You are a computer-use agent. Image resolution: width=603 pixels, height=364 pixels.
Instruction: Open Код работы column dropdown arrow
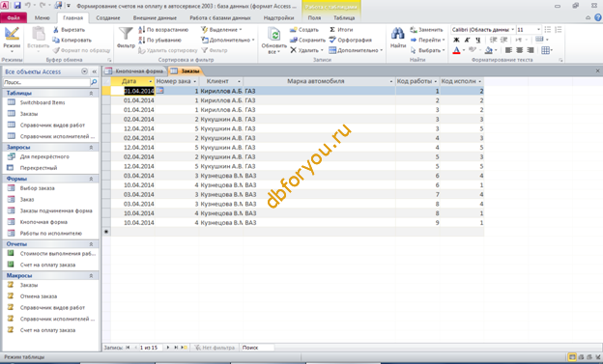click(435, 81)
